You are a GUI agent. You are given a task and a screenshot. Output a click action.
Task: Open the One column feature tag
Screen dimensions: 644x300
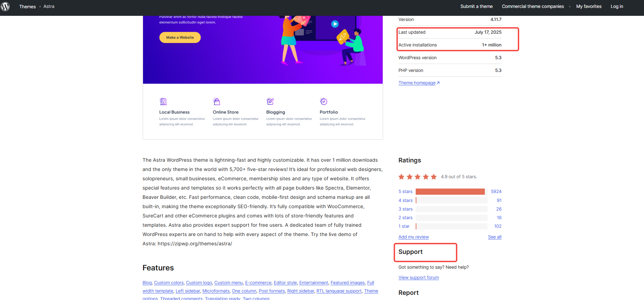click(x=244, y=291)
